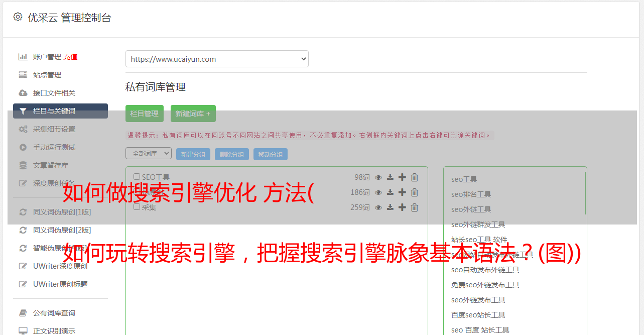Screen dimensions: 644x335
Task: Delete the 186词 library with trash icon
Action: 415,192
